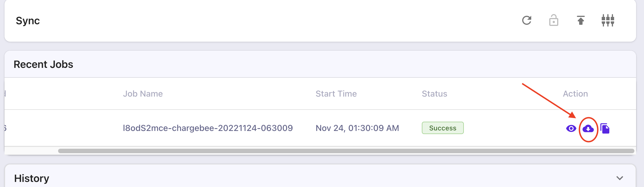Click the horizontal scrollbar thumb under the jobs table
This screenshot has width=644, height=187.
coord(346,151)
